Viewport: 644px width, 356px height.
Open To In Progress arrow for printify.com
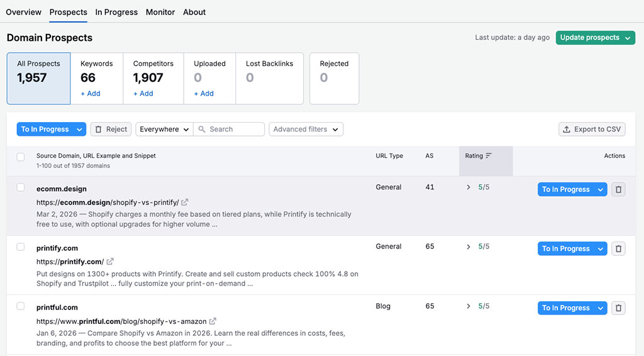pyautogui.click(x=601, y=248)
